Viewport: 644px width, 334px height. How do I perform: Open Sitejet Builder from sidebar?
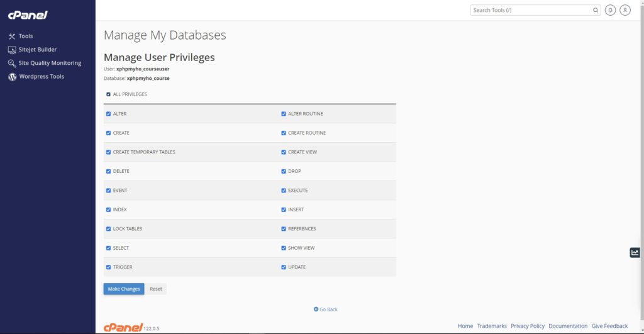(37, 50)
